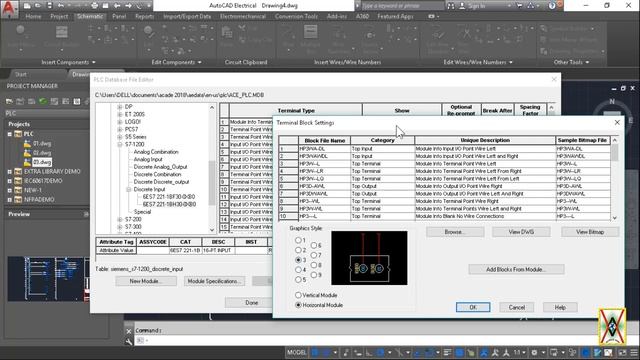Expand the NFPADEMO project node
The width and height of the screenshot is (640, 360).
click(x=10, y=200)
